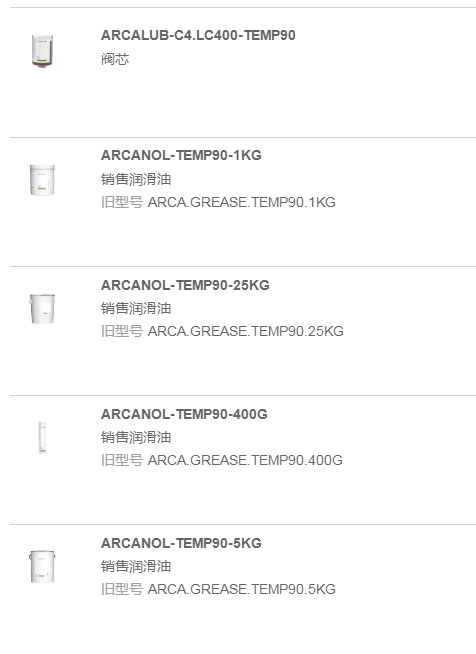Open product title ARCALUB-C4.LC400-TEMP90
Viewport: 476px width, 654px height.
[x=198, y=35]
